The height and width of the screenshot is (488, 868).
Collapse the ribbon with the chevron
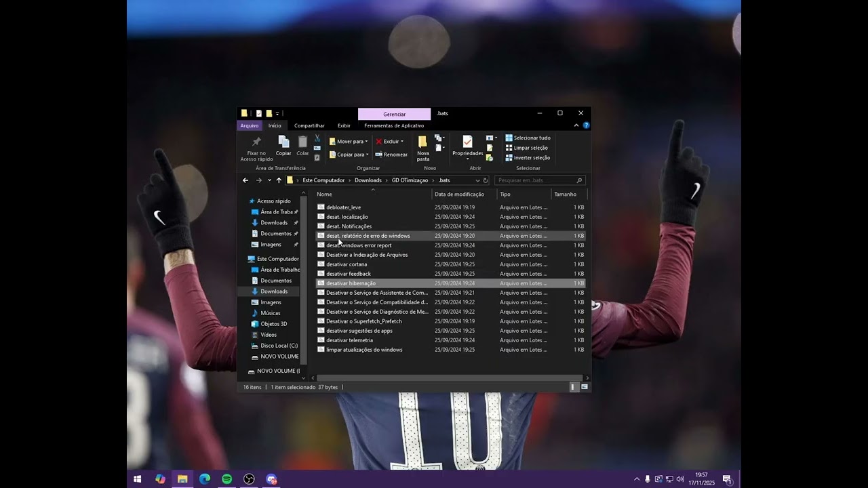576,125
